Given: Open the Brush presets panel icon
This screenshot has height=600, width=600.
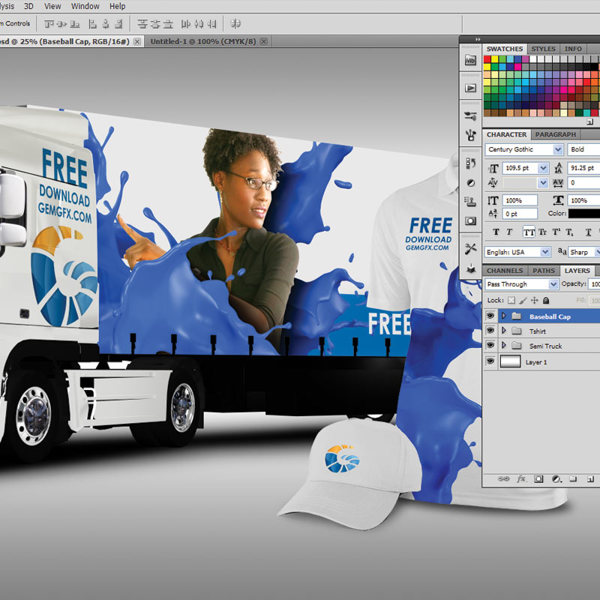Looking at the screenshot, I should click(470, 116).
